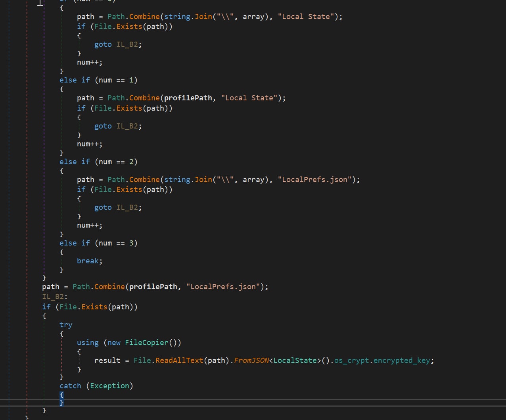Click "Local State" string on the string.Join line

tap(306, 17)
